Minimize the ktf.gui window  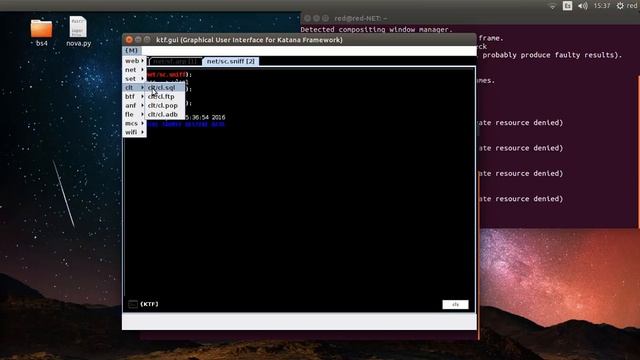(x=138, y=40)
